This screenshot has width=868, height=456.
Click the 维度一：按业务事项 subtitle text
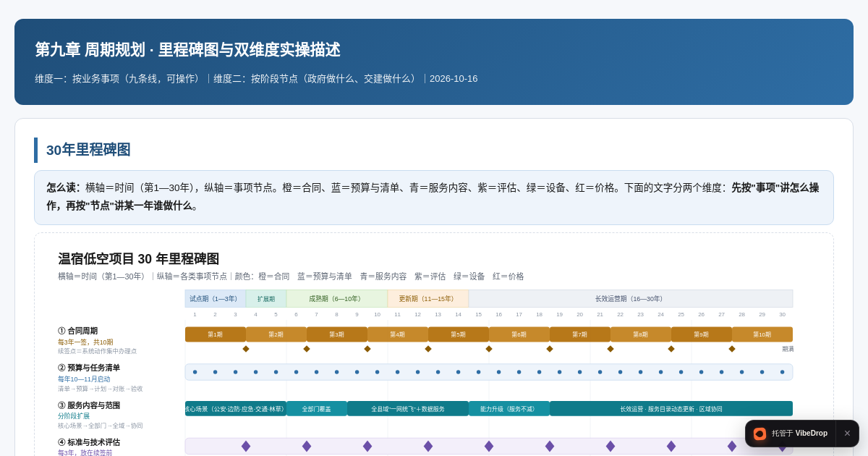[119, 79]
